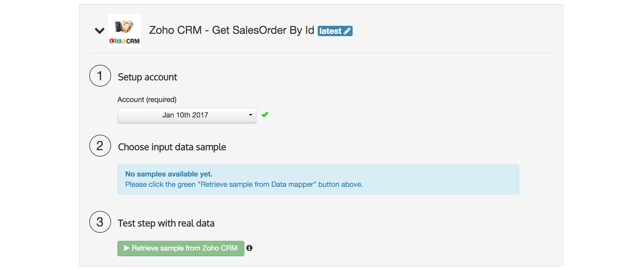Click the green account validation checkmark
Screen dimensions: 644x270
(265, 115)
